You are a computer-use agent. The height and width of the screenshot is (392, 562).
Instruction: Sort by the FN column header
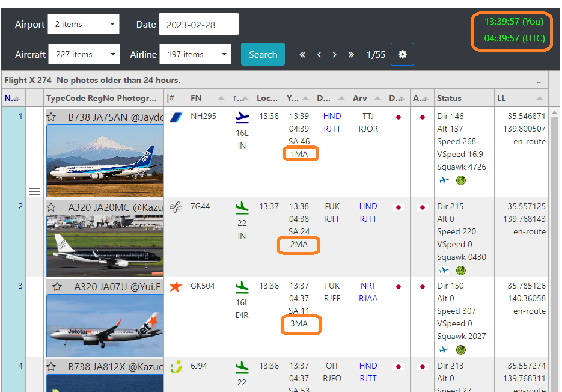[x=208, y=98]
